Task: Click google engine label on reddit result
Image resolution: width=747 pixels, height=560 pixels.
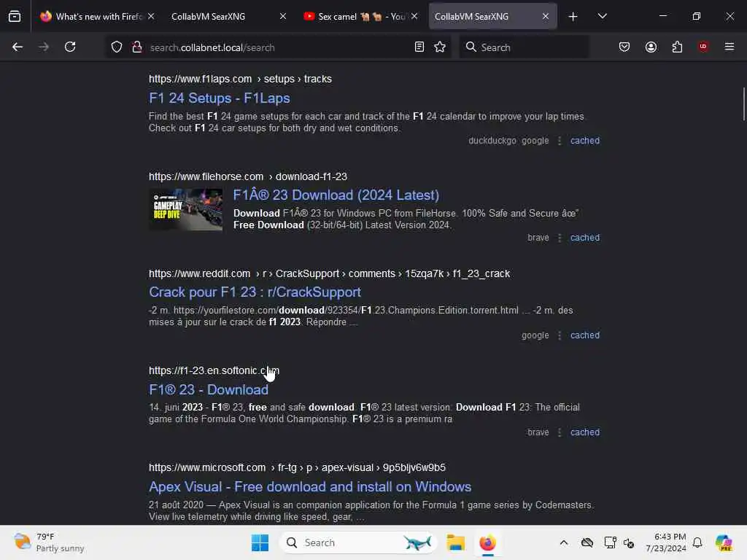Action: coord(535,335)
